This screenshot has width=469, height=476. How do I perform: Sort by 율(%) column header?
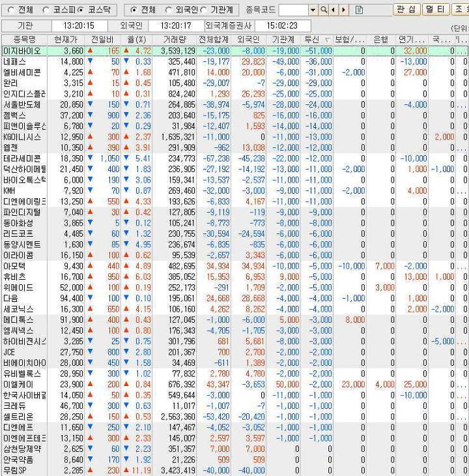(x=136, y=40)
